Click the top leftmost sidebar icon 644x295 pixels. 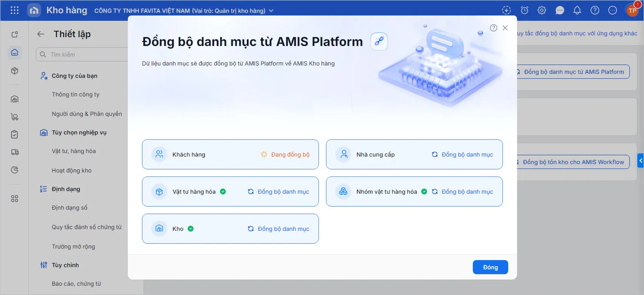(15, 34)
